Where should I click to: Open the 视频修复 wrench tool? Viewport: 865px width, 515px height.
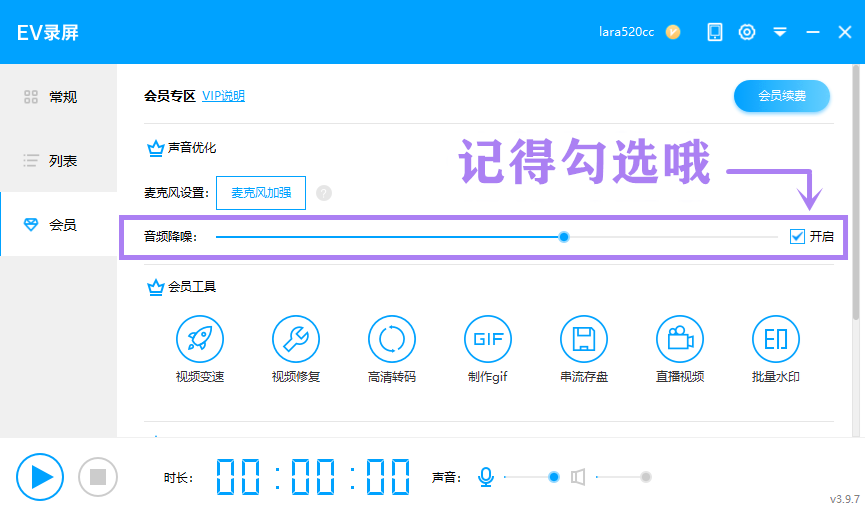(x=296, y=339)
